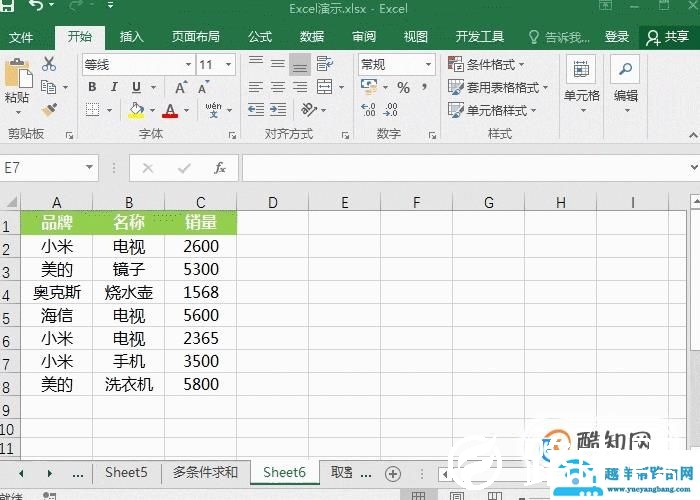This screenshot has height=500, width=700.
Task: Align text to bottom of cell
Action: coord(300,65)
